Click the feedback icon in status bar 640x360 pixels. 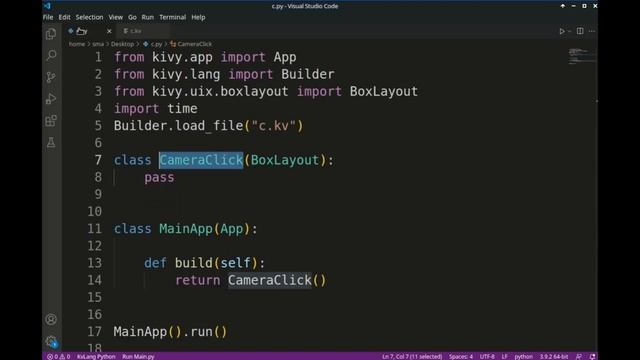[579, 356]
